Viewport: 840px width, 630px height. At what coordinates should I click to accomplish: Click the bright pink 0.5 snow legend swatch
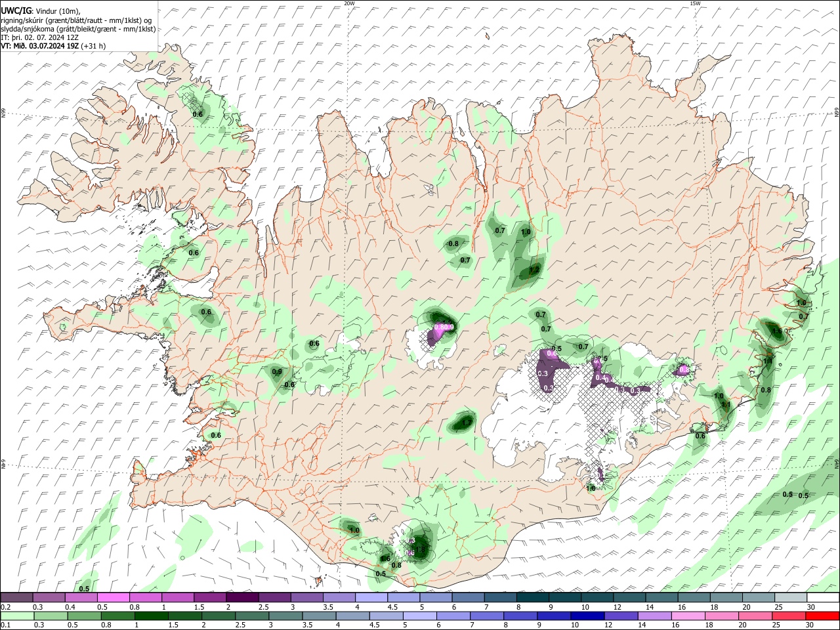pyautogui.click(x=114, y=598)
